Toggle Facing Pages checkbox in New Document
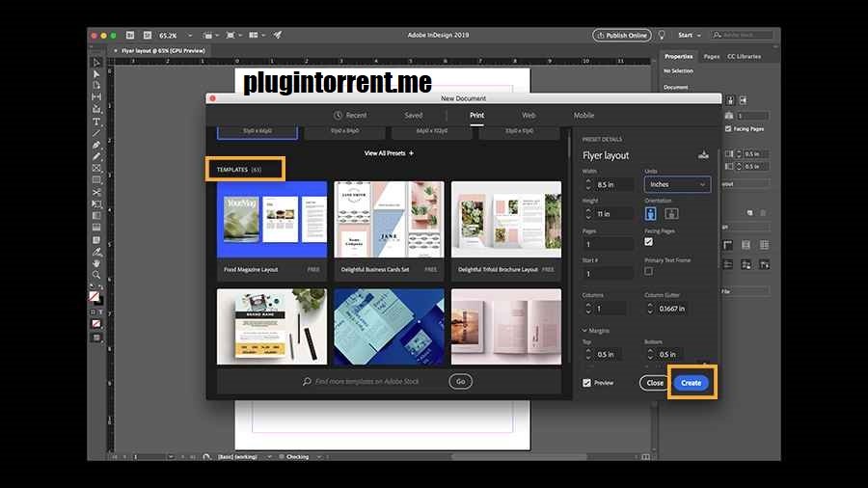The image size is (868, 488). point(648,242)
